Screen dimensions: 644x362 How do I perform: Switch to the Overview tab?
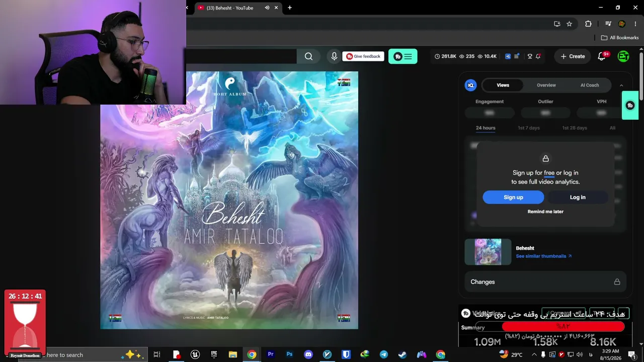546,85
